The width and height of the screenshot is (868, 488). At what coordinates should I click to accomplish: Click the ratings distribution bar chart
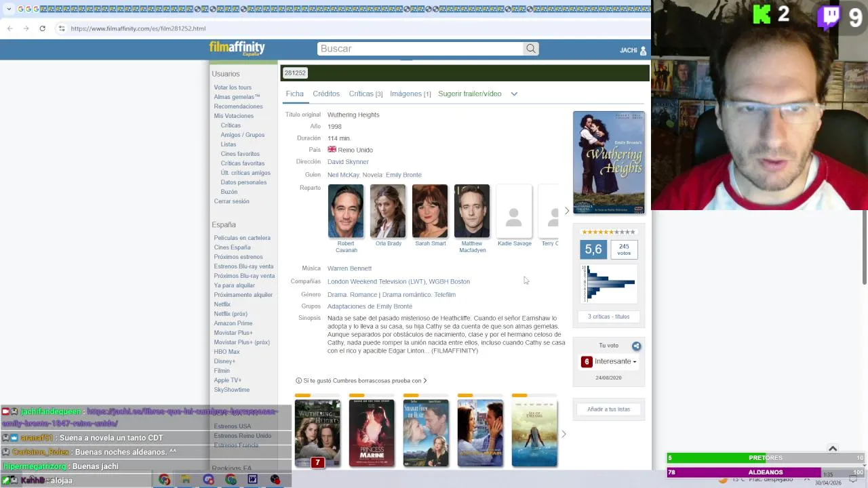click(609, 283)
